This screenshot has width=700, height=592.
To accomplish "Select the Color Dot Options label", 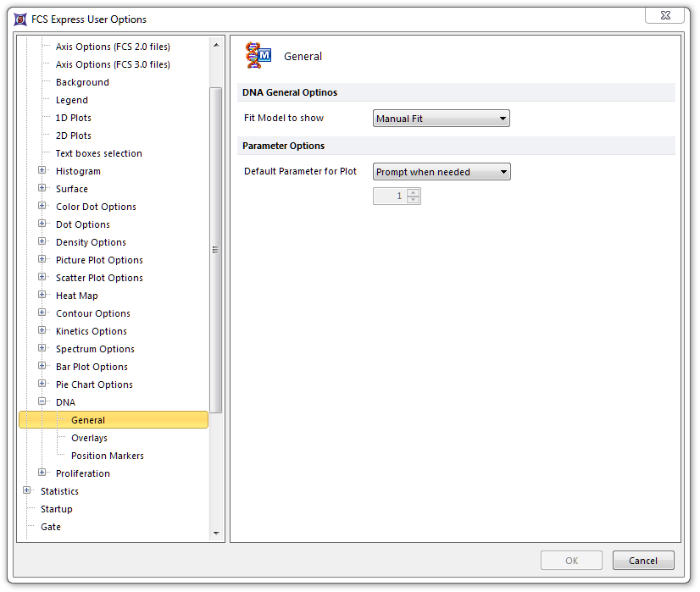I will click(96, 207).
